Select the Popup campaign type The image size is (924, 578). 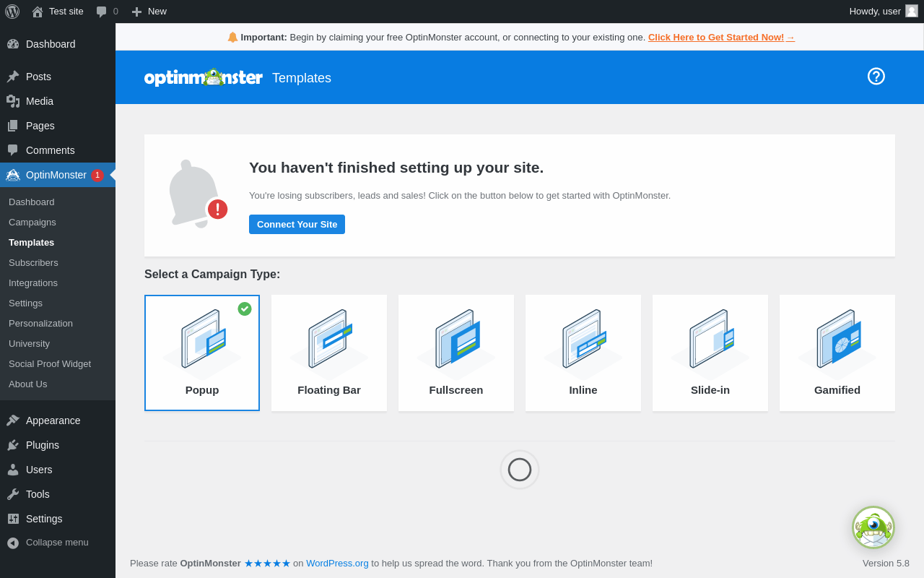click(202, 353)
